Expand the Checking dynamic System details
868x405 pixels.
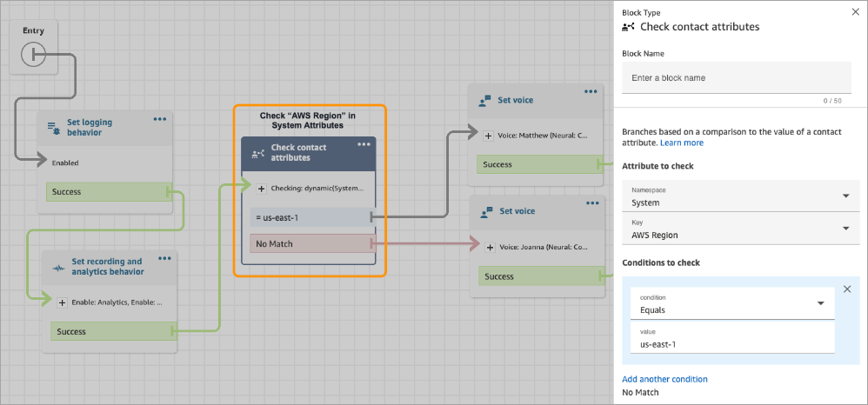tap(261, 187)
